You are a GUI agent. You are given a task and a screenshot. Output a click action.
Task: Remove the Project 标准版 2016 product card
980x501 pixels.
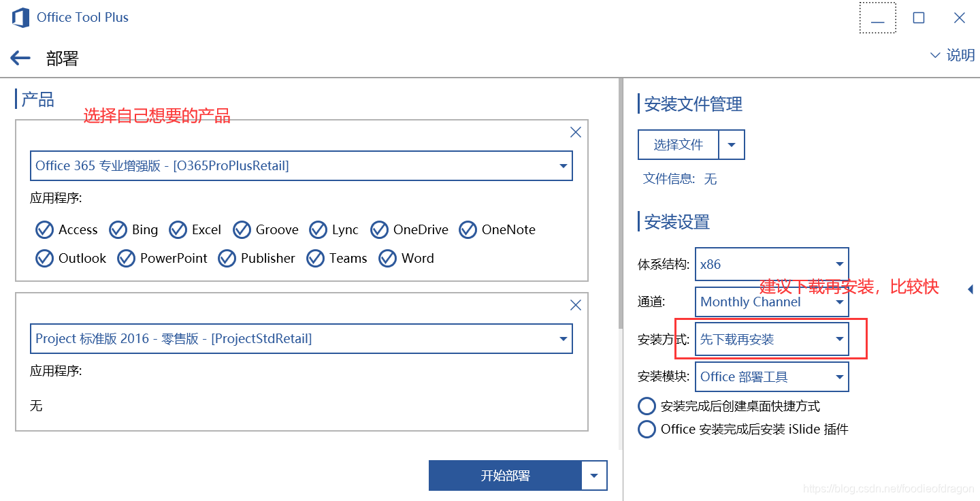click(x=575, y=304)
